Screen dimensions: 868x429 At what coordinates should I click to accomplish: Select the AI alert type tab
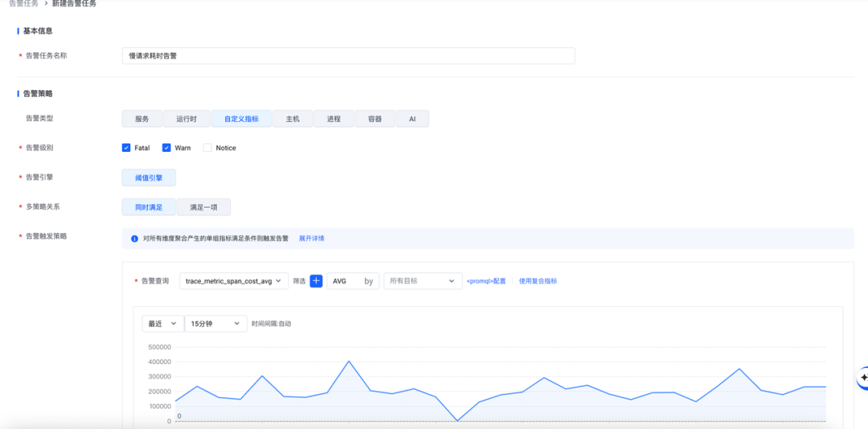click(412, 119)
